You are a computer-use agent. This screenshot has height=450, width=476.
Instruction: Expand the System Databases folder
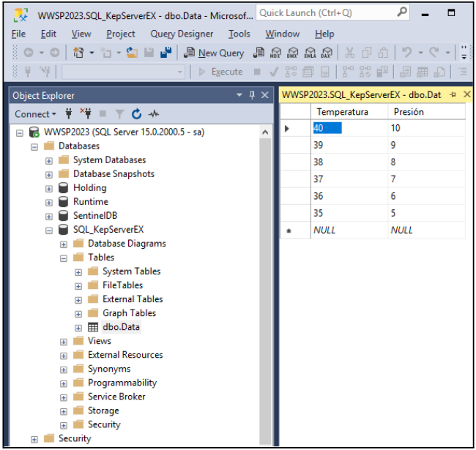[x=49, y=161]
